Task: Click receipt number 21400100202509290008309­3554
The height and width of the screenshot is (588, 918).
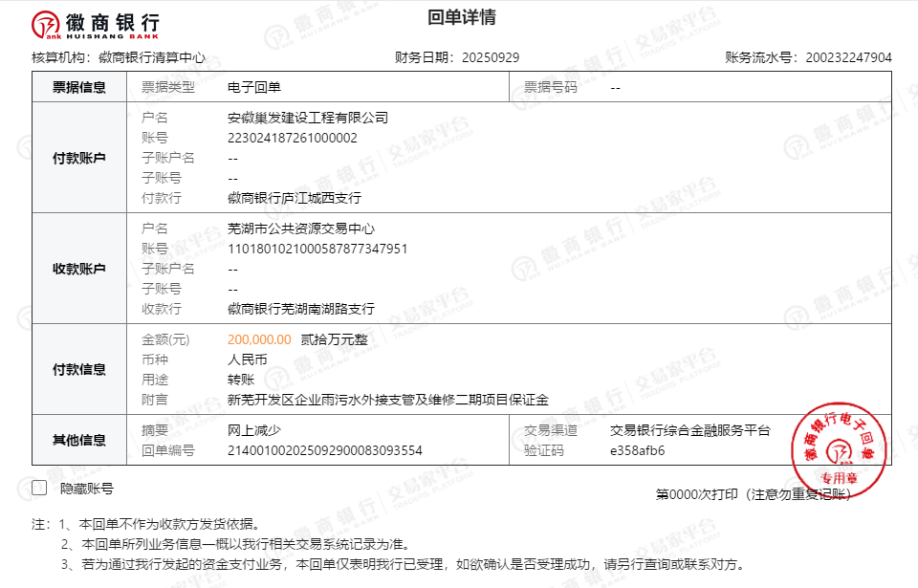Action: pyautogui.click(x=325, y=450)
